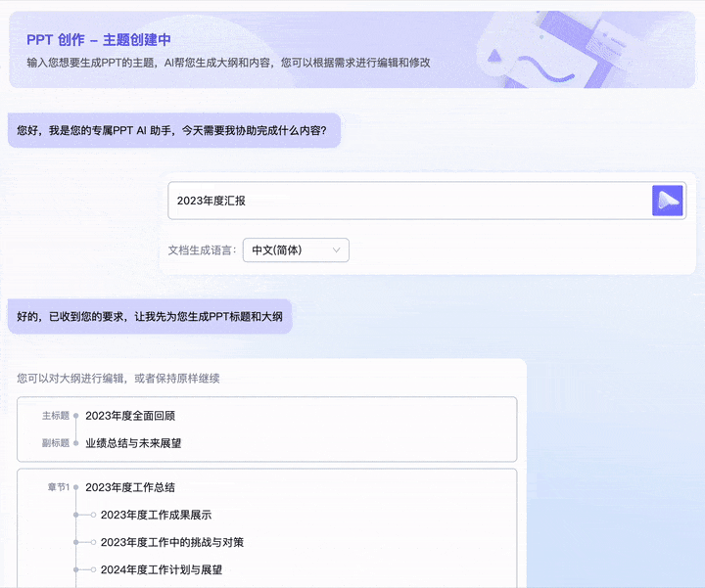Click the banner description 输入您想要生成PPT的主题
Viewport: 705px width, 588px height.
coord(228,63)
